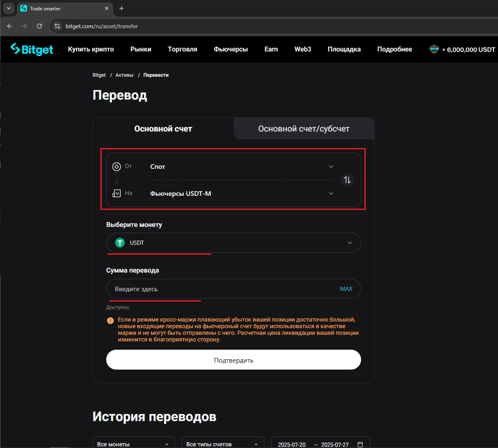The width and height of the screenshot is (498, 448).
Task: Click the Bitget logo in header
Action: 32,49
